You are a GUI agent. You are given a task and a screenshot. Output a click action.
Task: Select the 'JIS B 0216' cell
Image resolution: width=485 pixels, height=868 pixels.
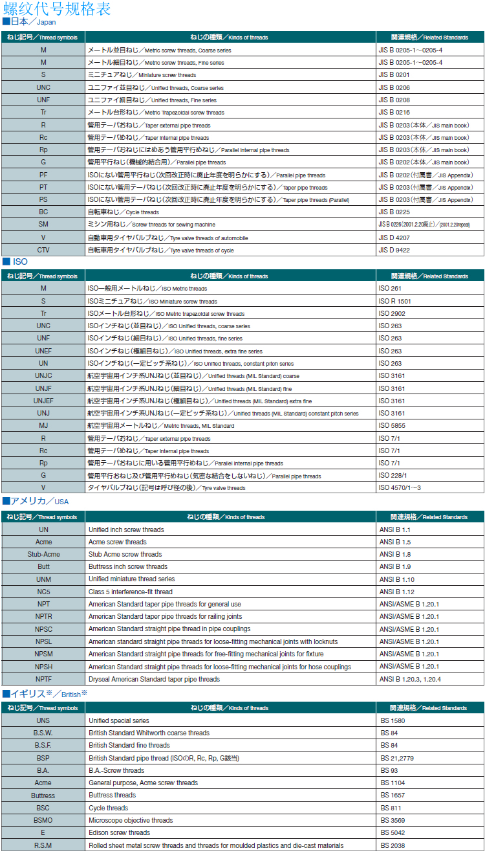pyautogui.click(x=430, y=113)
